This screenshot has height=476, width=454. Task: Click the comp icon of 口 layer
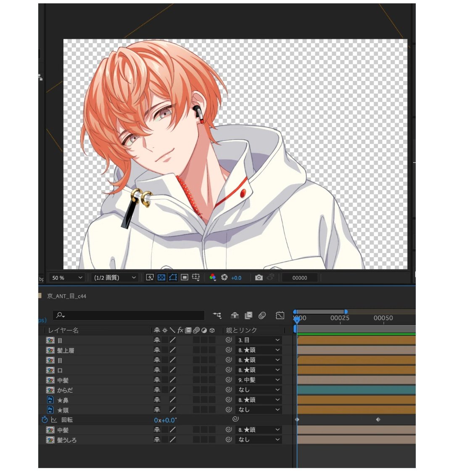pyautogui.click(x=50, y=370)
